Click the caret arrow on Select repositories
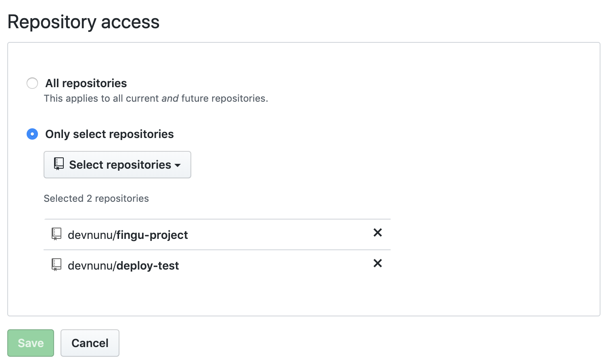Image resolution: width=615 pixels, height=364 pixels. (x=178, y=165)
